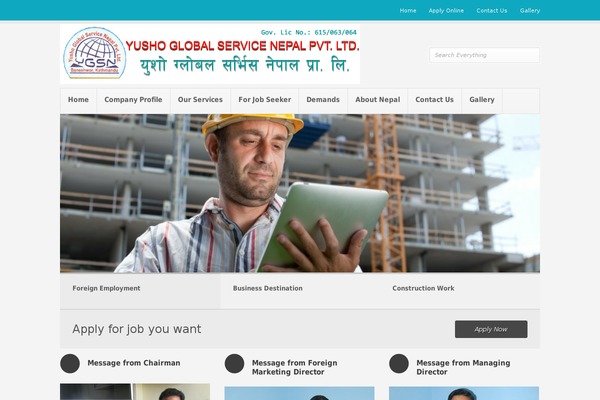The image size is (600, 400).
Task: Click the Managing Director circle icon
Action: coord(399,363)
